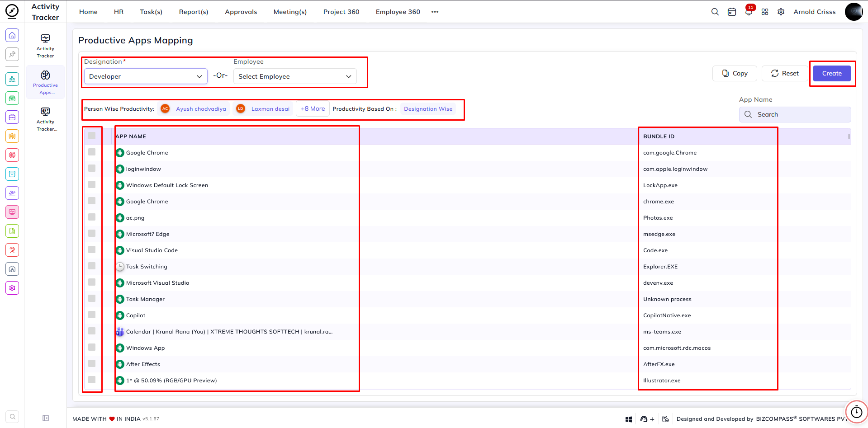
Task: Click the pin icon in left rail
Action: (x=12, y=54)
